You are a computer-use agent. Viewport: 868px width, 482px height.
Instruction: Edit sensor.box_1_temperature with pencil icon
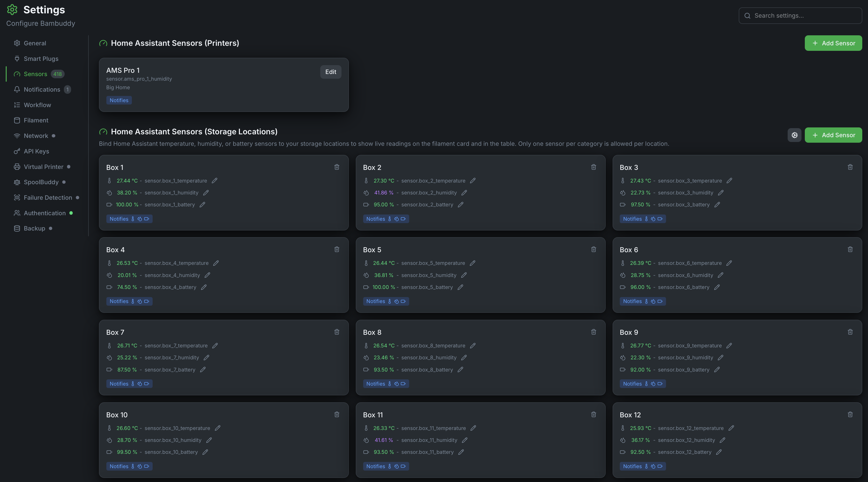click(214, 181)
